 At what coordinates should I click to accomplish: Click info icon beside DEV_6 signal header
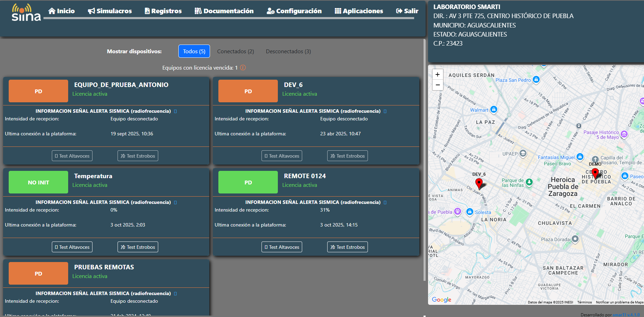coord(385,111)
